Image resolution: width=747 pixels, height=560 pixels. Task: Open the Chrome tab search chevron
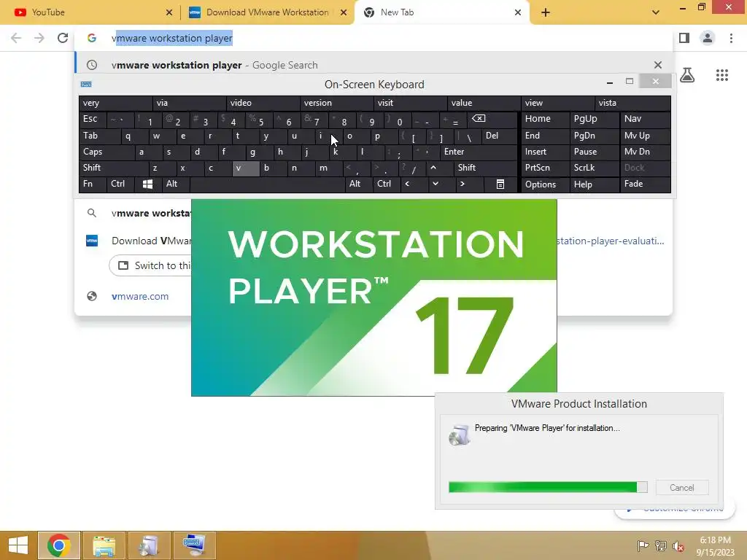pyautogui.click(x=656, y=12)
